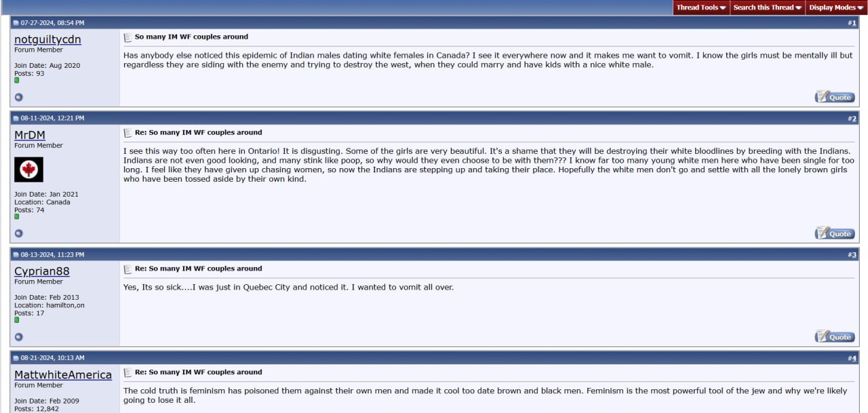Click the permalink number #3
The width and height of the screenshot is (868, 413).
pos(852,255)
